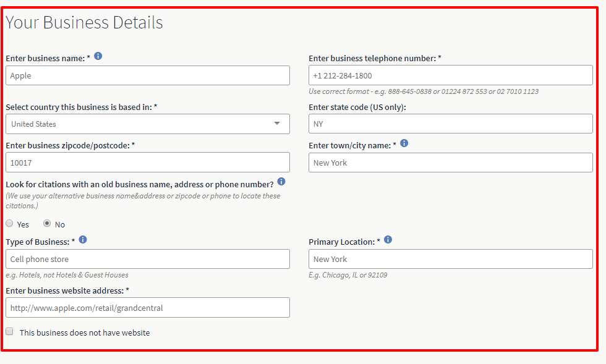Focus the state code field showing NY
This screenshot has width=606, height=364.
[451, 124]
